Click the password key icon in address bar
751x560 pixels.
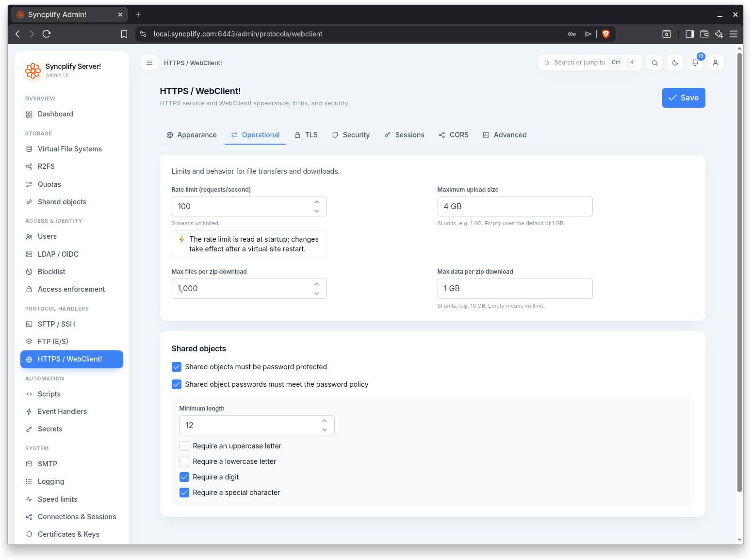pyautogui.click(x=572, y=34)
